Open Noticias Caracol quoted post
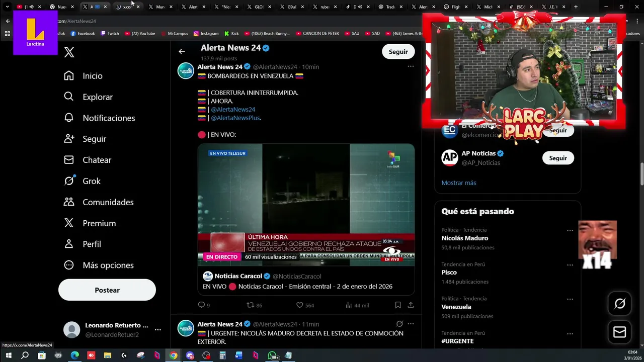Image resolution: width=644 pixels, height=362 pixels. pyautogui.click(x=306, y=281)
